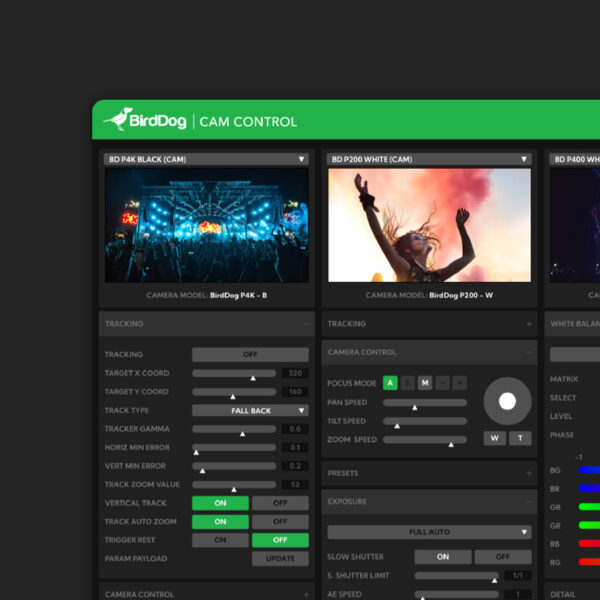The height and width of the screenshot is (600, 600).
Task: Click the pan-tilt joystick control
Action: (507, 401)
